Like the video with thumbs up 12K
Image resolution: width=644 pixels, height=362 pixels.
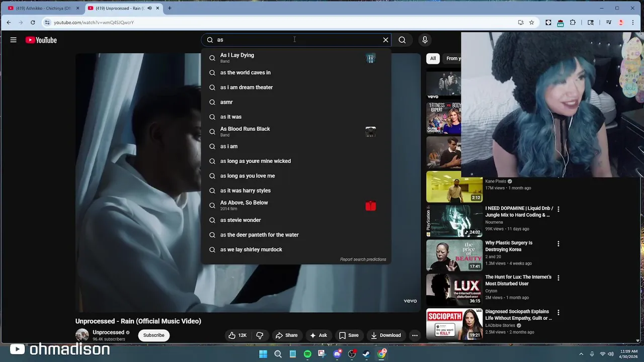pos(237,335)
